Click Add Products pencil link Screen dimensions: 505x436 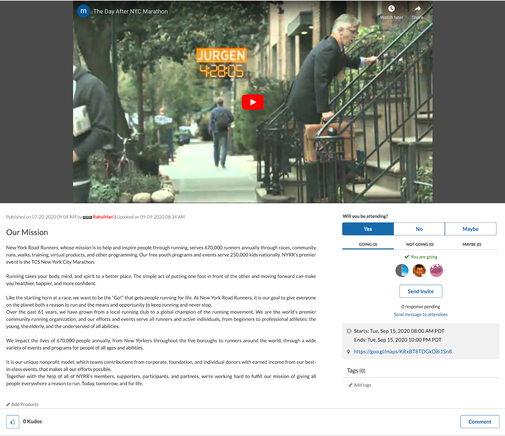point(22,404)
